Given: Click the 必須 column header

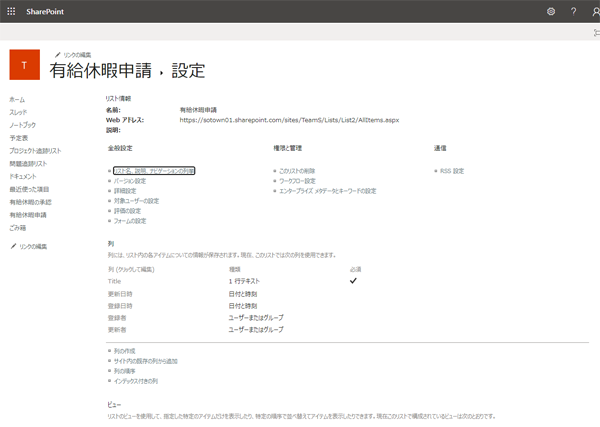Looking at the screenshot, I should point(355,269).
